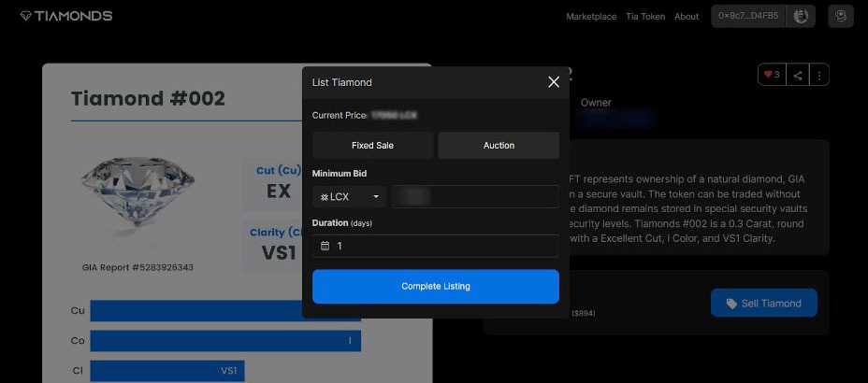Screen dimensions: 868x383
Task: Click the share icon
Action: pos(798,75)
